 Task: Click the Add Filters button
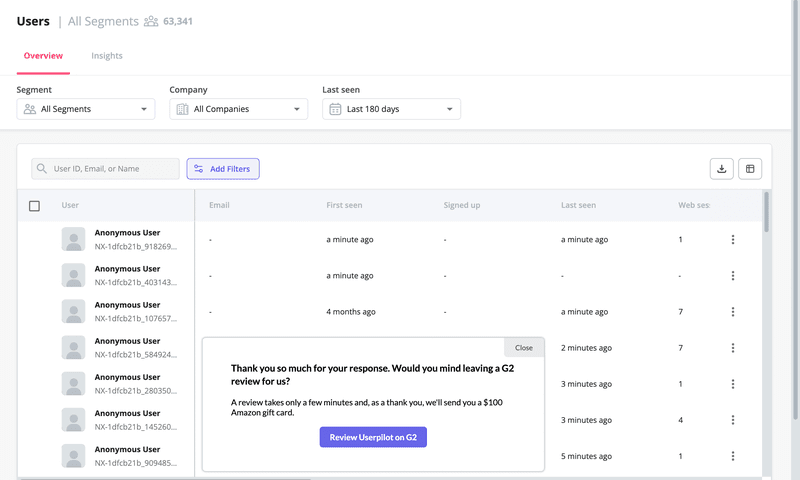[223, 169]
